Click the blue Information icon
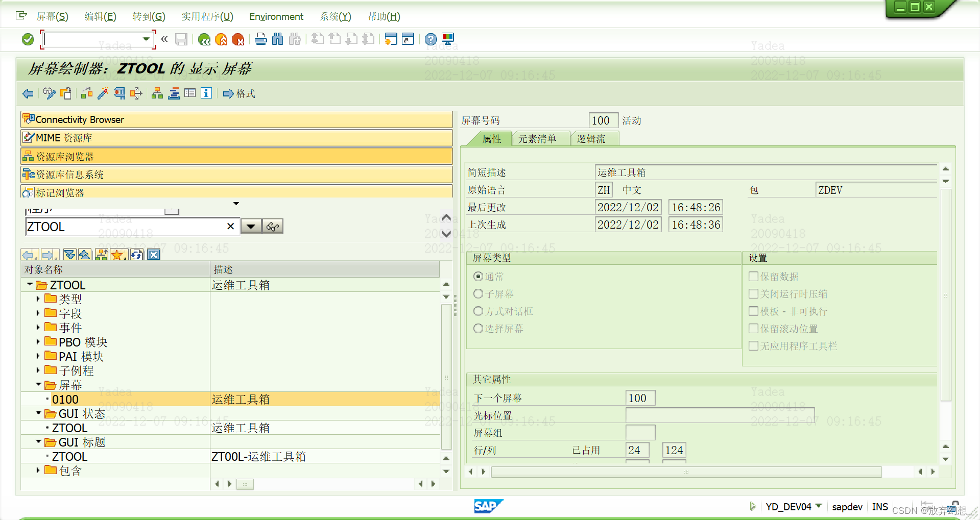 [206, 93]
